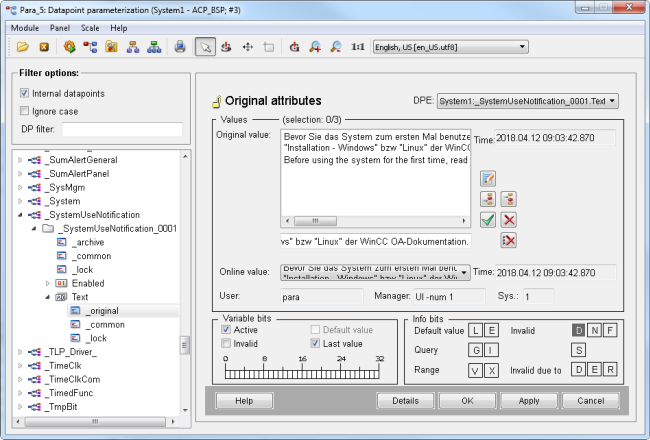Image resolution: width=650 pixels, height=440 pixels.
Task: Open the Module menu
Action: coord(24,28)
